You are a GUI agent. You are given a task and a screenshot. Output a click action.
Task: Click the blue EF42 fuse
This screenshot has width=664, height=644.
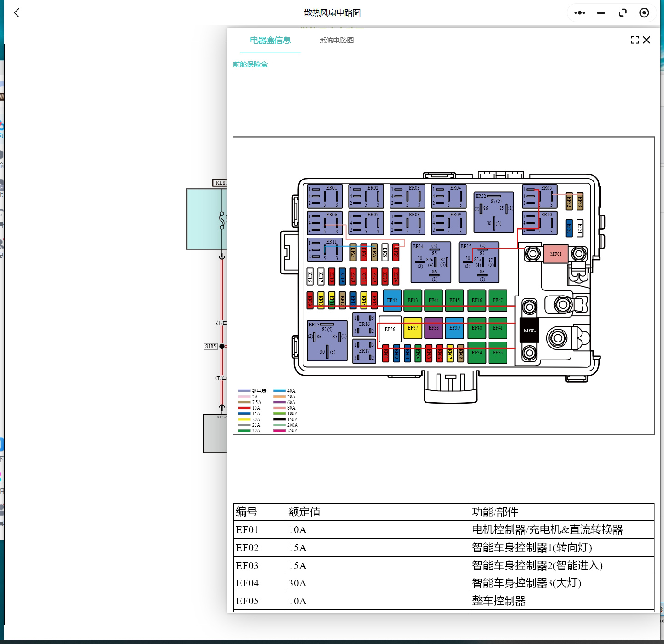click(x=392, y=300)
